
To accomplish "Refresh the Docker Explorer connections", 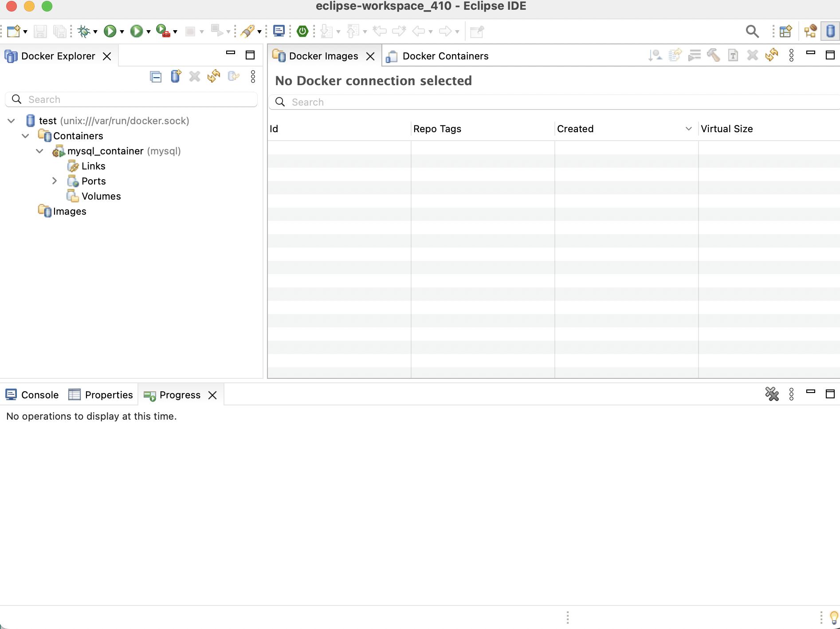I will pyautogui.click(x=214, y=76).
